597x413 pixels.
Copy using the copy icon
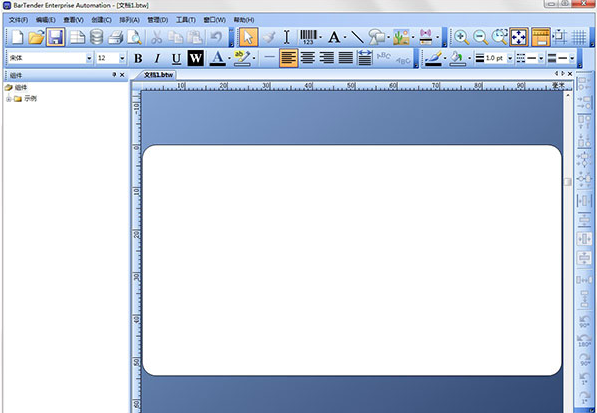coord(176,37)
